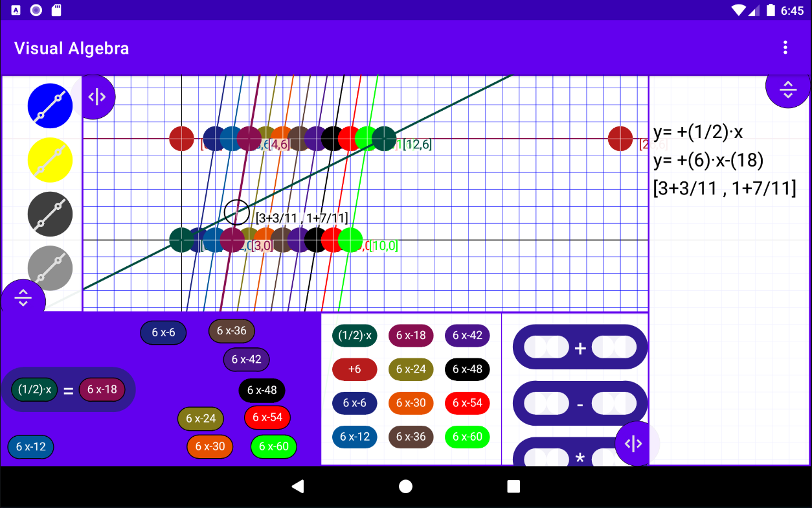Tap the subtraction operator block

[580, 404]
